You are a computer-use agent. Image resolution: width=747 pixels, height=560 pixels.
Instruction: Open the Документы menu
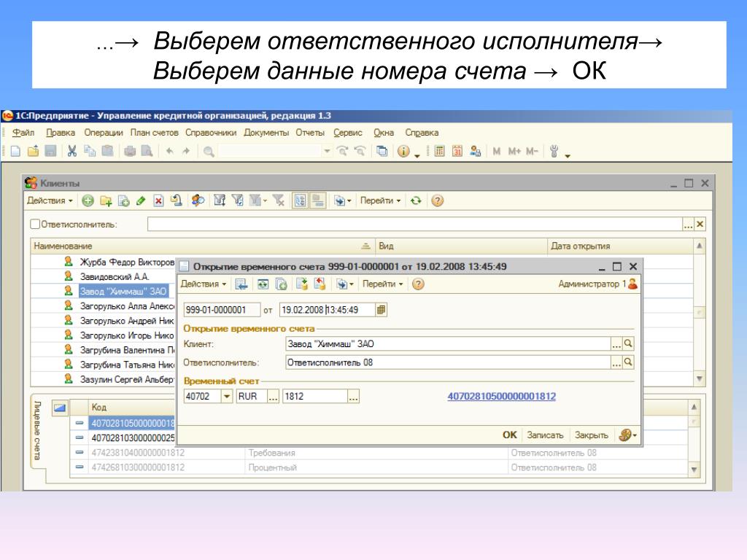(266, 133)
